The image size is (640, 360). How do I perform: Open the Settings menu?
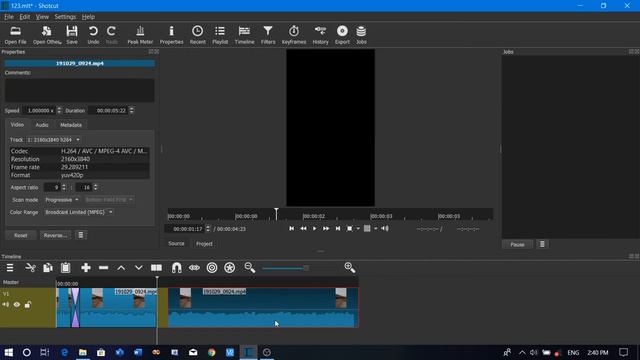tap(65, 17)
